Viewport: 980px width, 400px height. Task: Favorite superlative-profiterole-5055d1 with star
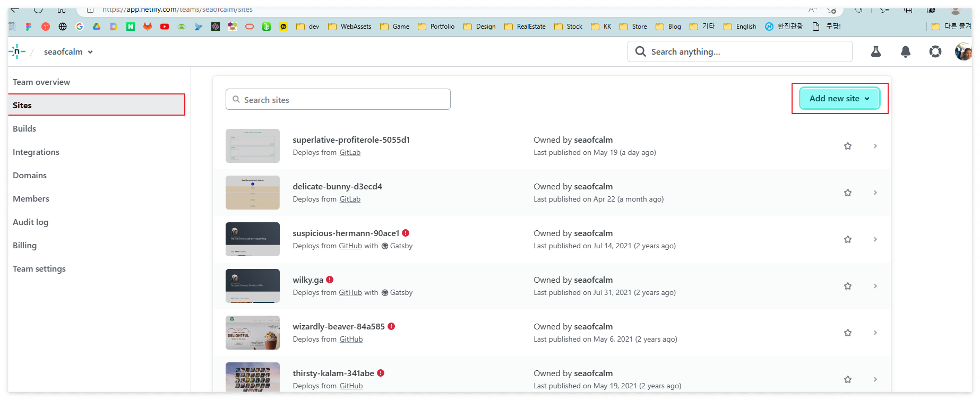(848, 146)
